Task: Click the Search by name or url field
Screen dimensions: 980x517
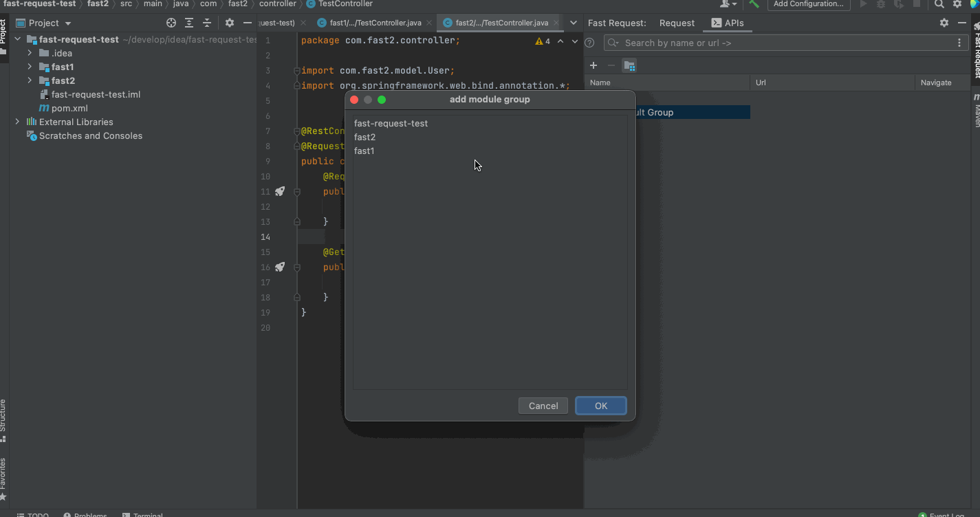Action: 784,43
